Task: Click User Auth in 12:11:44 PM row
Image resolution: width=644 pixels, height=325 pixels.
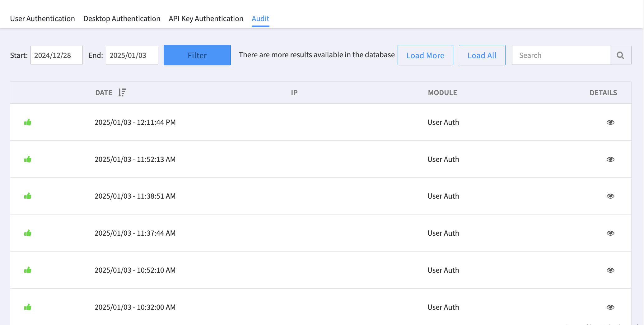Action: pos(443,122)
